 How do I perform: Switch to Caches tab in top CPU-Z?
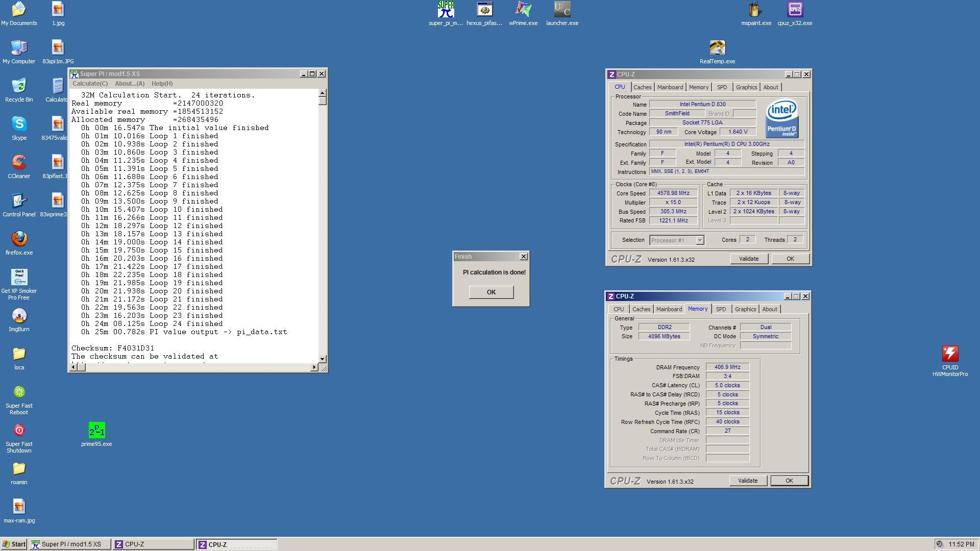pyautogui.click(x=642, y=87)
